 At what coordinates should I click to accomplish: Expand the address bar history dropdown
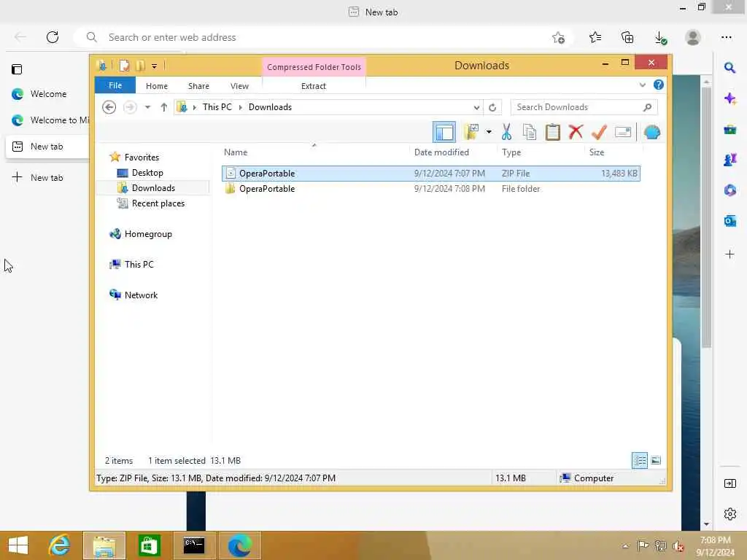coord(476,107)
